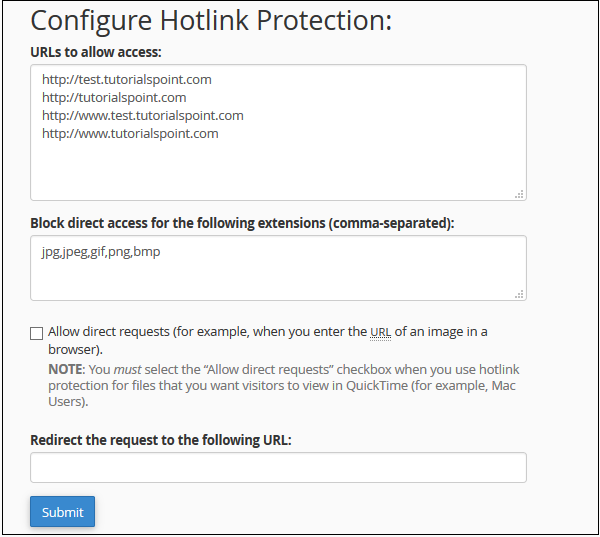
Task: Click the bold NOTE text
Action: 66,369
